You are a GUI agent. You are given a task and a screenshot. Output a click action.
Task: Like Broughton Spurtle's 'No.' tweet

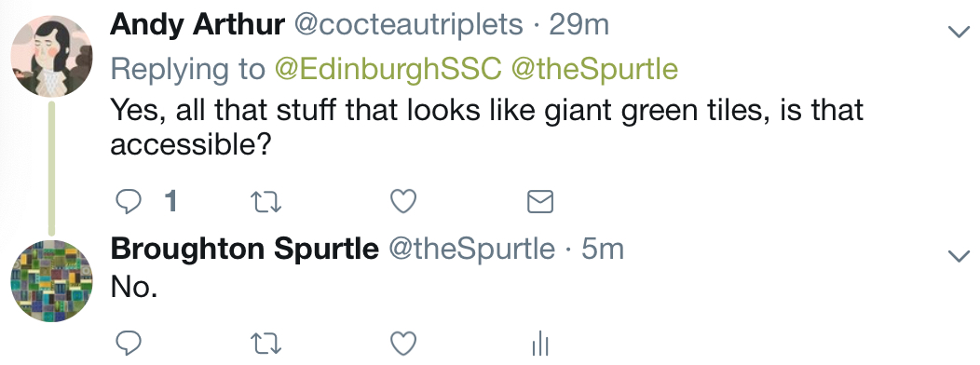403,344
